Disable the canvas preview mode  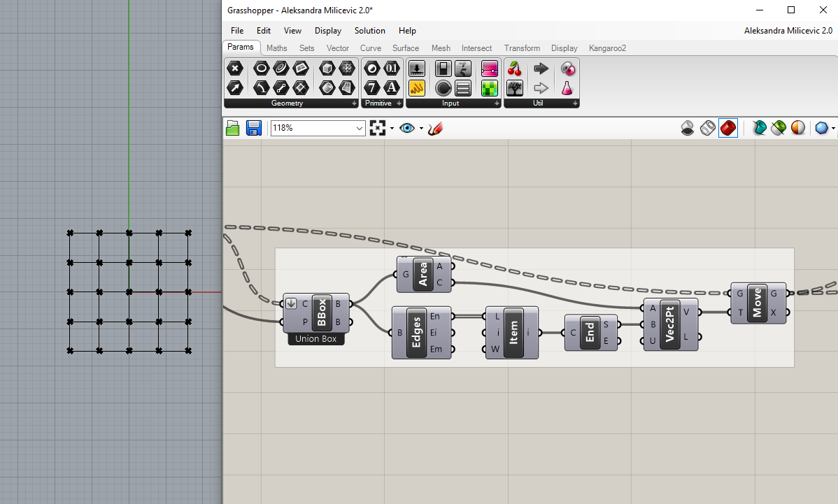pos(688,128)
